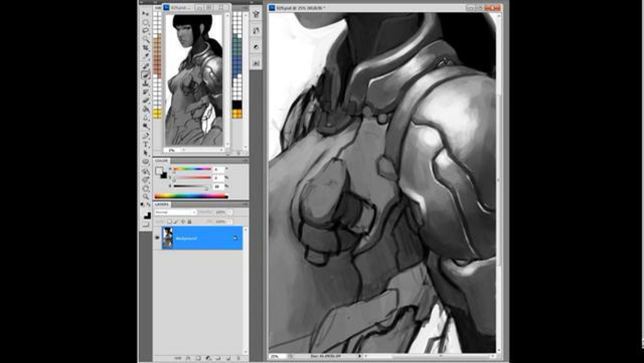Toggle lock all icon in Layers panel
The width and height of the screenshot is (644, 363).
(x=189, y=222)
